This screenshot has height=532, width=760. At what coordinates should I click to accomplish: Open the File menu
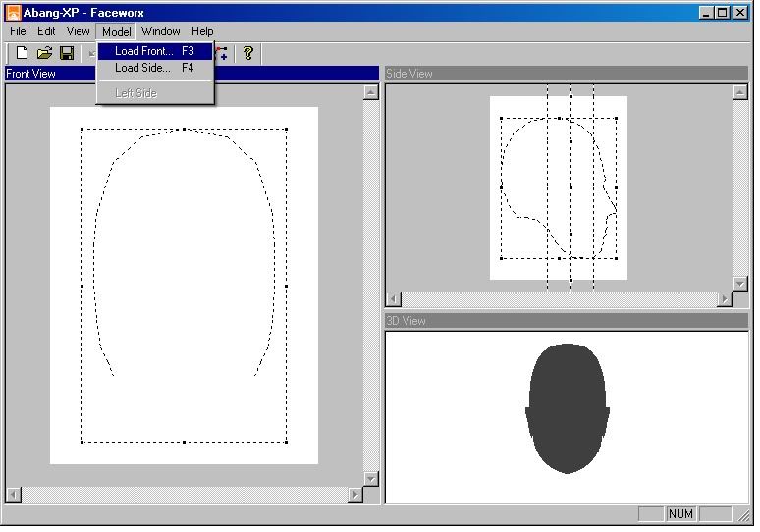18,31
